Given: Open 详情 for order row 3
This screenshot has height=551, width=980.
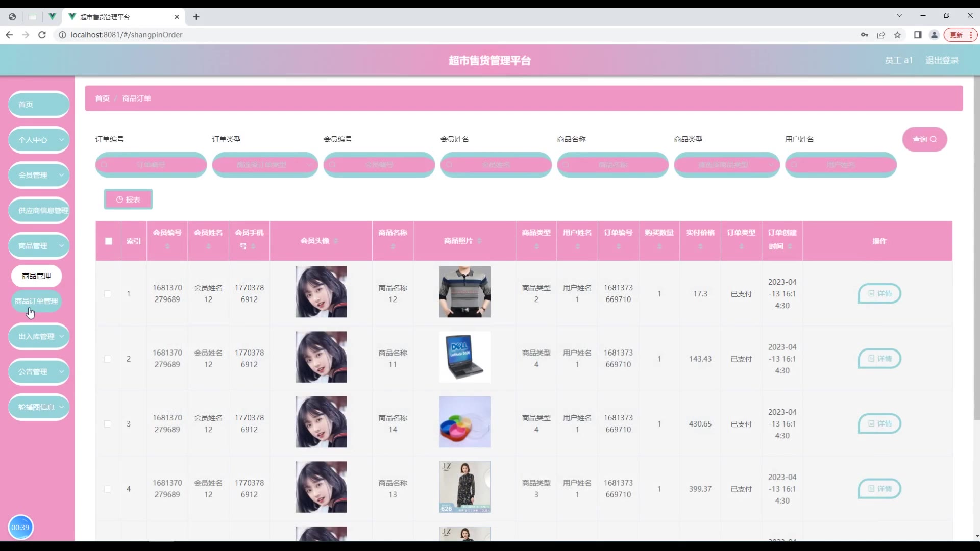Looking at the screenshot, I should pos(879,423).
